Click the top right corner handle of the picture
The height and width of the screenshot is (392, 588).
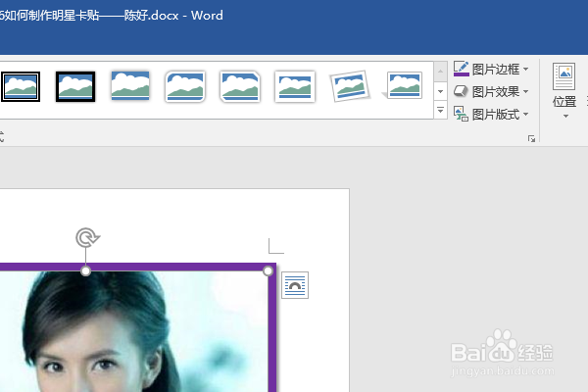pyautogui.click(x=268, y=270)
